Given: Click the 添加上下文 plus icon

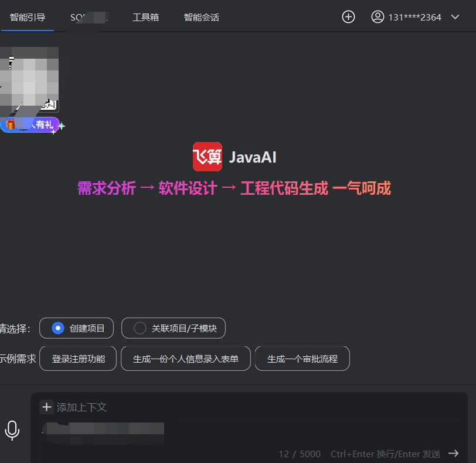Looking at the screenshot, I should click(x=47, y=407).
